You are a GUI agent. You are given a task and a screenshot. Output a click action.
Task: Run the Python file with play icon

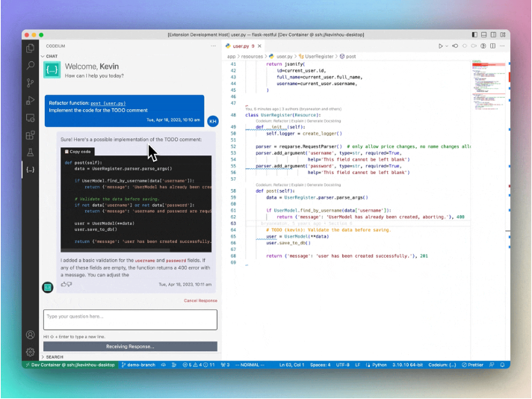coord(440,46)
